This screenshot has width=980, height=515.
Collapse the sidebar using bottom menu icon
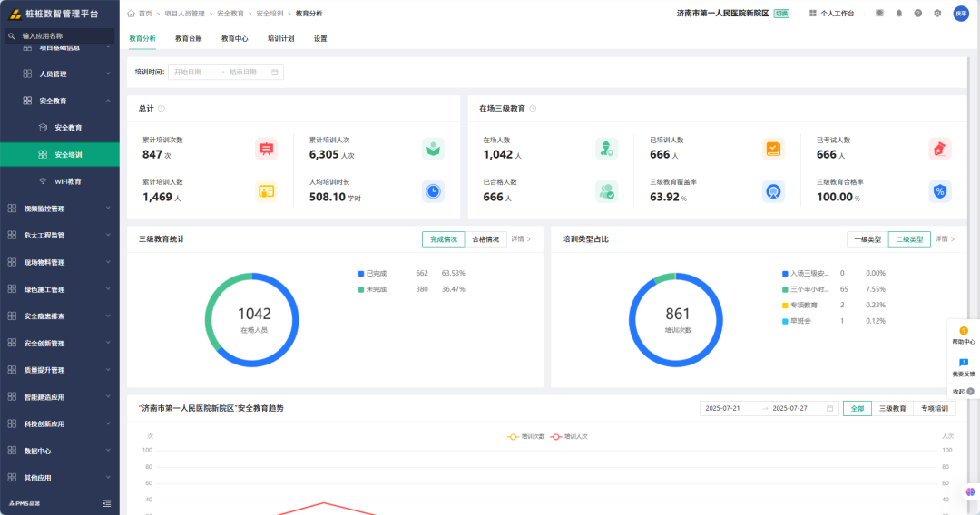[107, 503]
